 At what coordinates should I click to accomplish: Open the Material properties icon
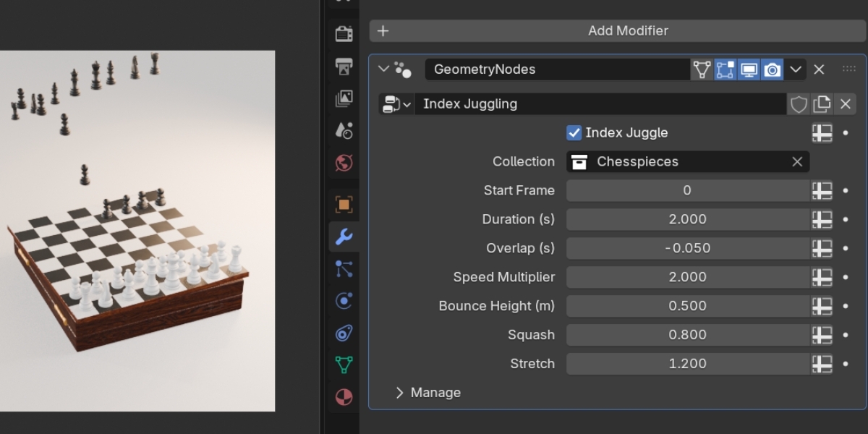click(x=344, y=397)
